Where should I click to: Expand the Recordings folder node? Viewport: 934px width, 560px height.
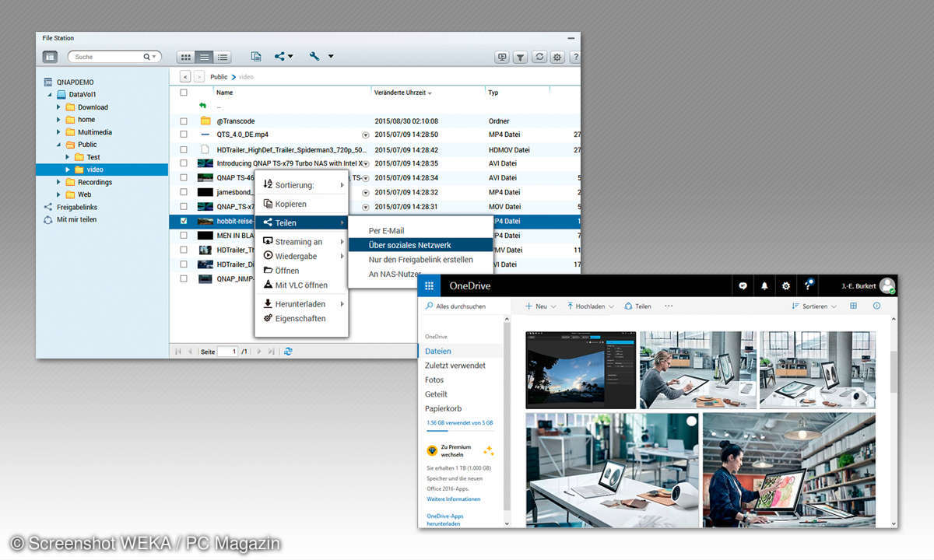click(x=58, y=182)
